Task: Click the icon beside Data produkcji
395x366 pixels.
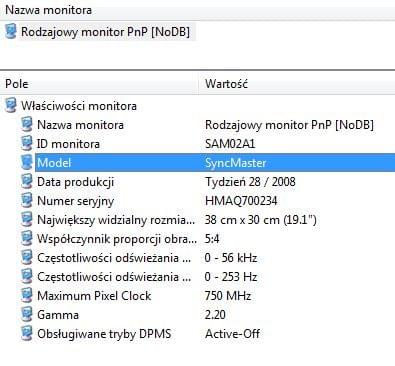Action: pyautogui.click(x=27, y=182)
